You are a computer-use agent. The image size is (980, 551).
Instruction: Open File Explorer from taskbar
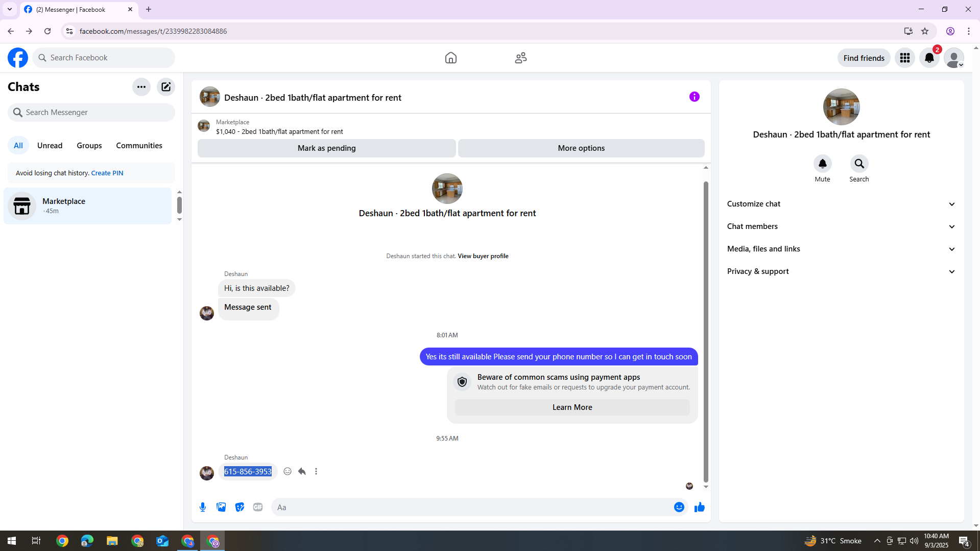(112, 541)
